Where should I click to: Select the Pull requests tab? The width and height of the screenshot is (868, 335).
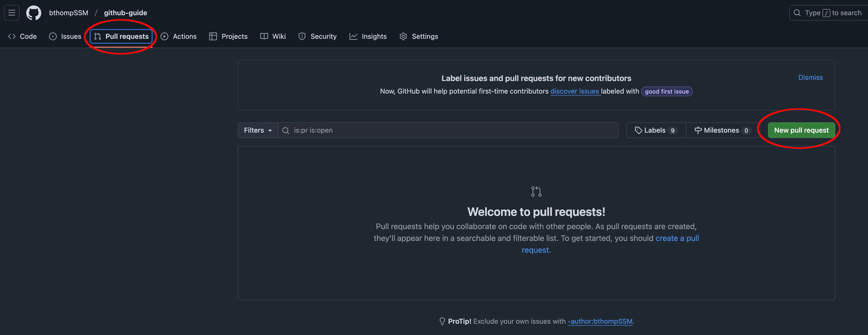tap(121, 36)
